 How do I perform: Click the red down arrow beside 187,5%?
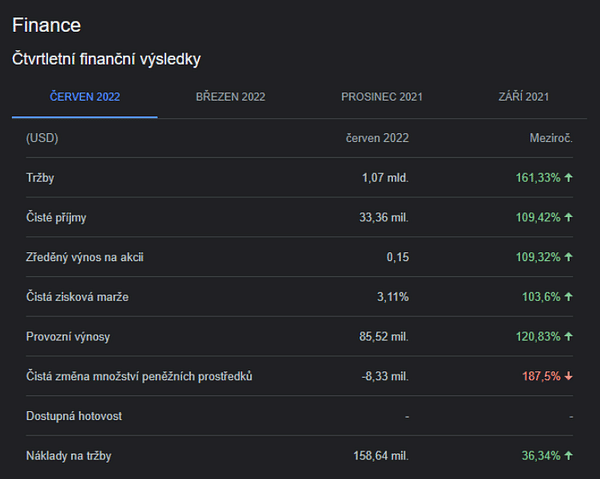(x=569, y=376)
